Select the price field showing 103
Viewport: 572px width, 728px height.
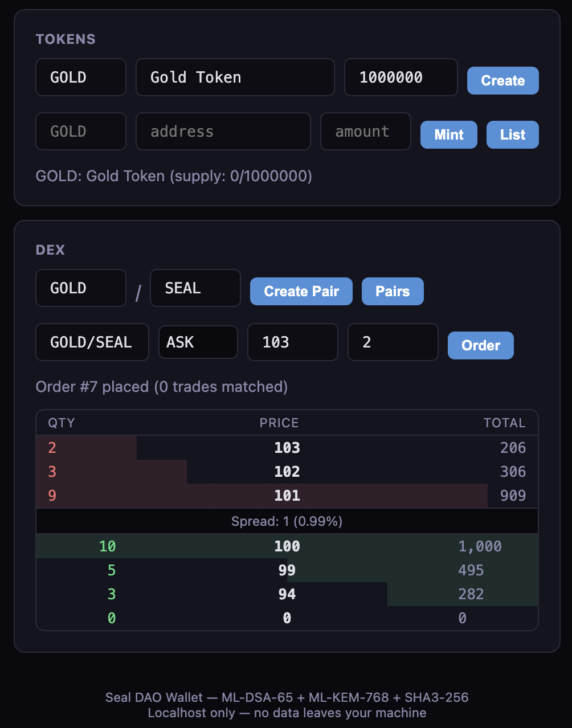(292, 342)
